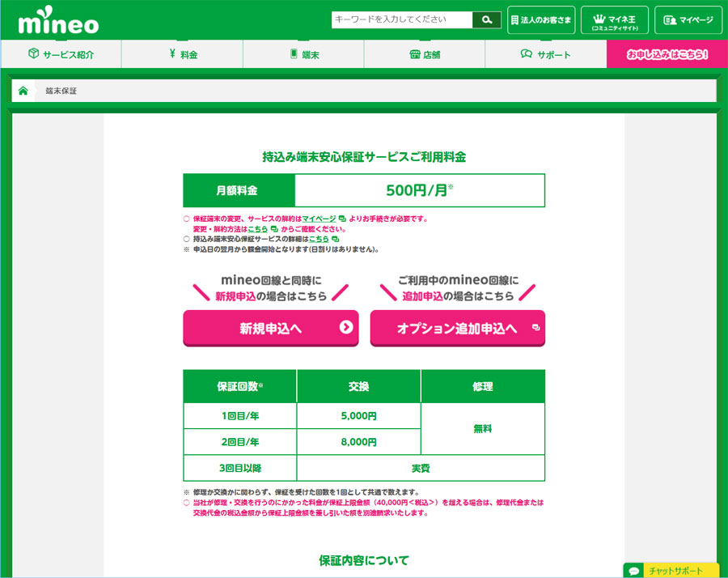Click external icon after 変更・解約方法 こちら
This screenshot has width=728, height=578.
click(274, 229)
